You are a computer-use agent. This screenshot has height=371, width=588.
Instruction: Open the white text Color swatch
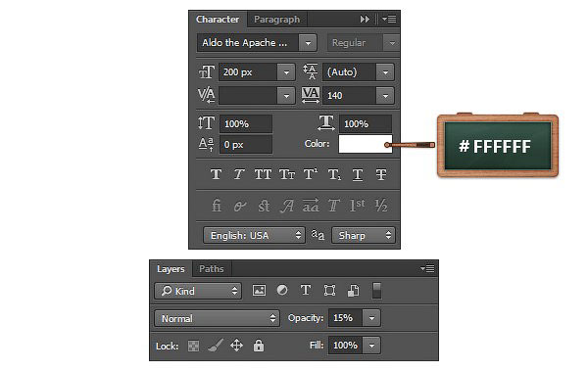[x=366, y=144]
